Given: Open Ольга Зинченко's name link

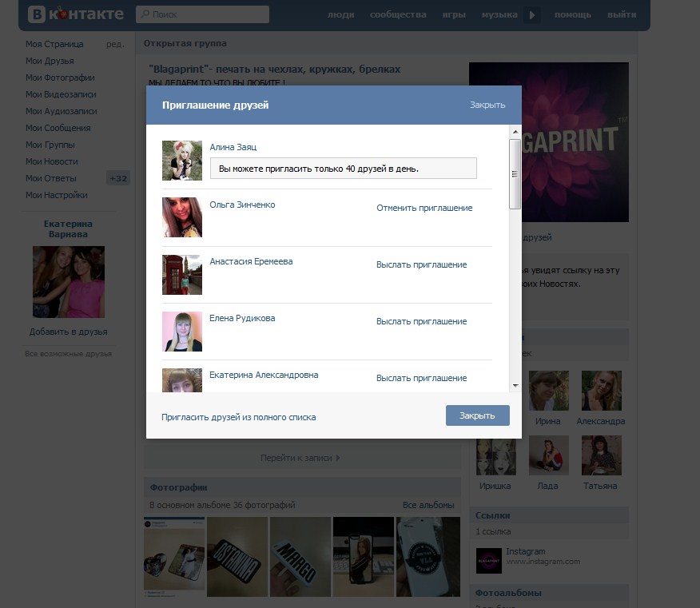Looking at the screenshot, I should click(x=242, y=205).
